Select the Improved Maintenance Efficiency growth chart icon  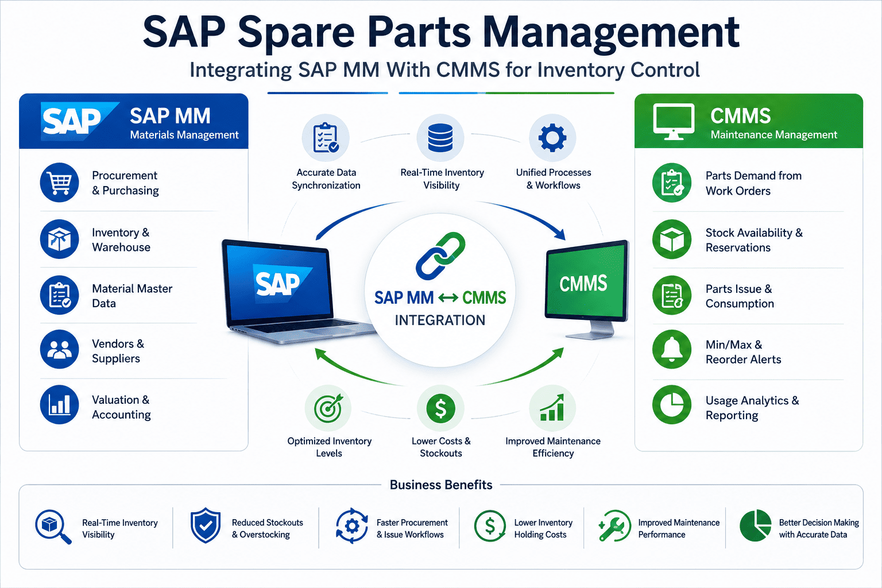(552, 408)
